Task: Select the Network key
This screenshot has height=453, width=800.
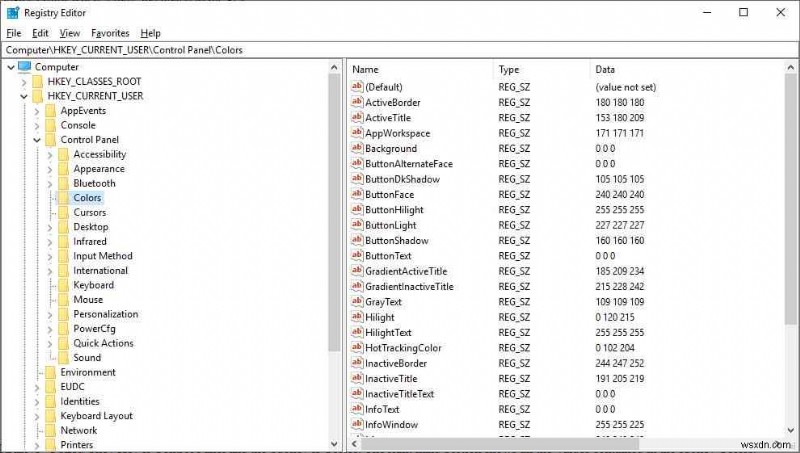Action: (79, 431)
